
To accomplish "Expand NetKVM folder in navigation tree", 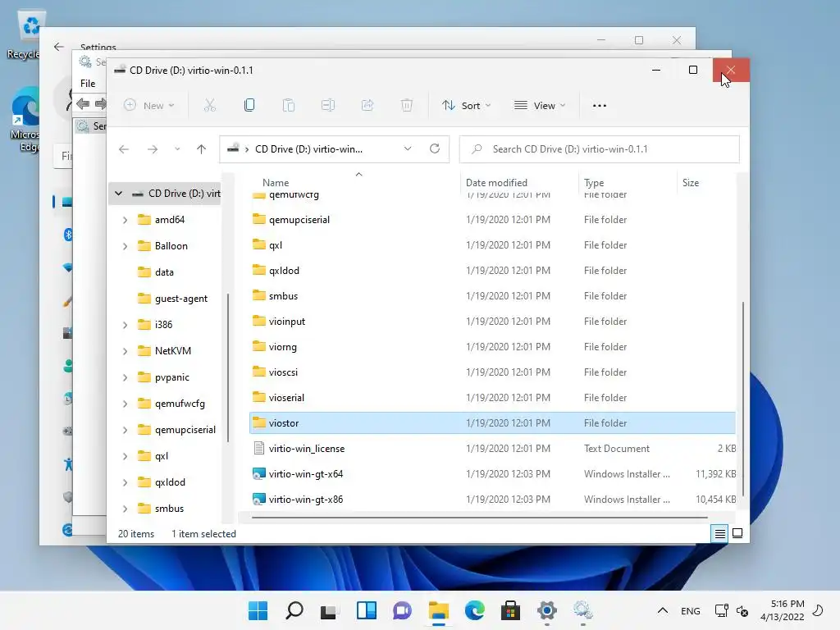I will point(125,351).
